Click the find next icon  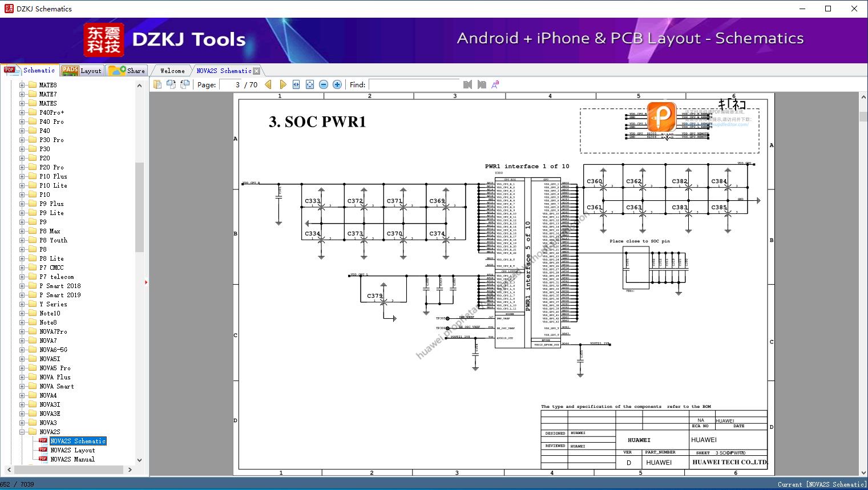point(482,84)
